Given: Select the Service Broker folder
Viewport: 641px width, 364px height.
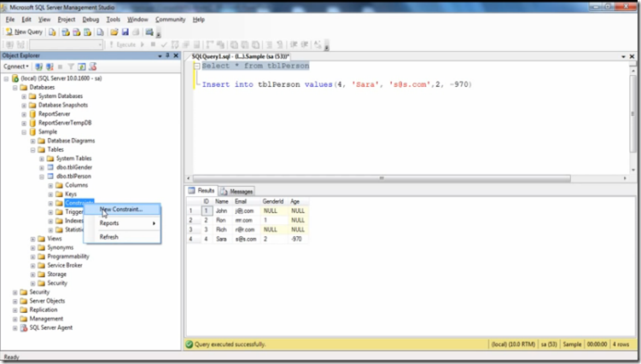Looking at the screenshot, I should [65, 265].
